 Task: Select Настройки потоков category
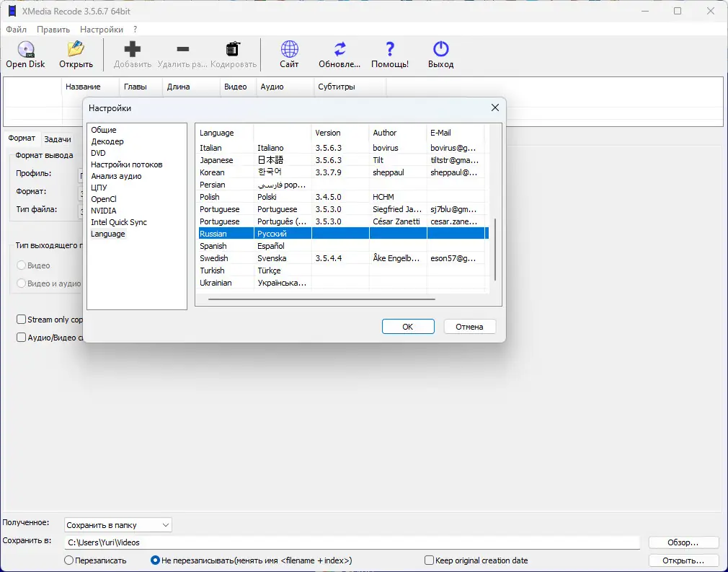pos(127,164)
